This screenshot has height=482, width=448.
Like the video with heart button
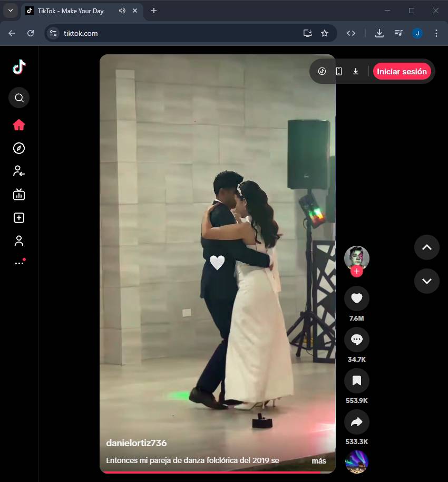[x=357, y=298]
